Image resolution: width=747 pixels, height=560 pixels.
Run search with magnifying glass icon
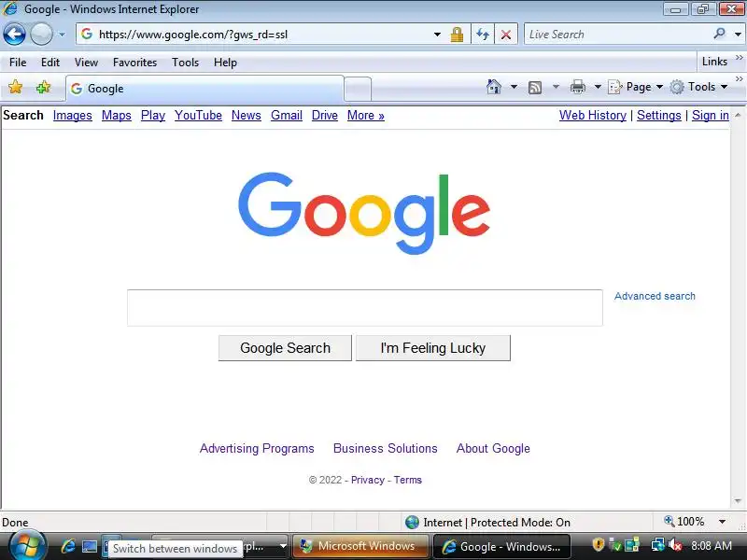pyautogui.click(x=719, y=34)
